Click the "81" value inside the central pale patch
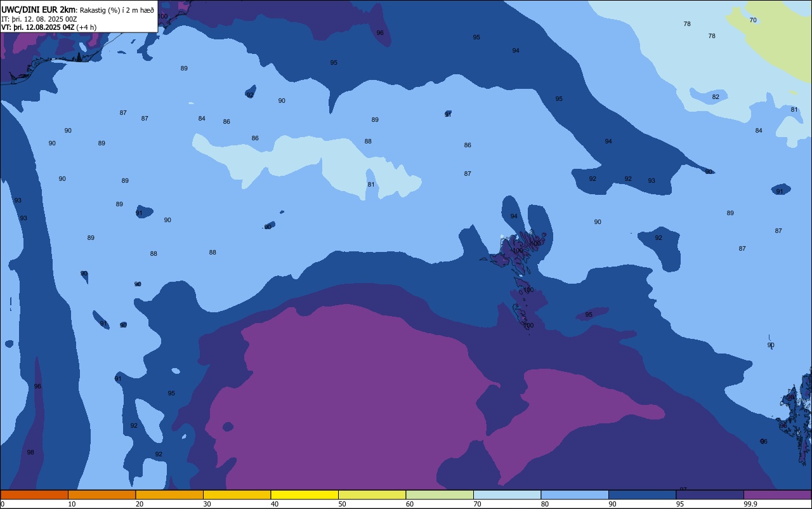 click(x=371, y=185)
